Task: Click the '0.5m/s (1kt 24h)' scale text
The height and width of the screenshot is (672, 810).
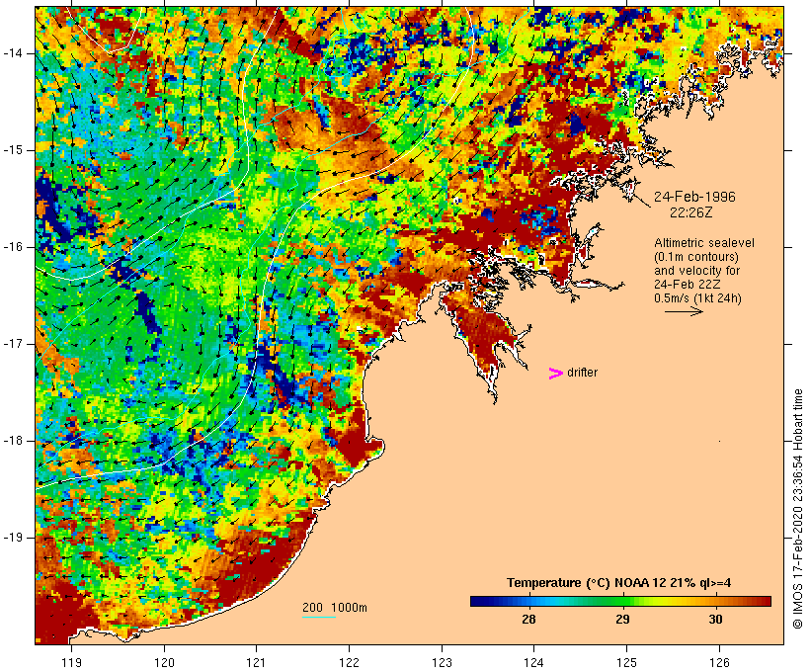Action: pyautogui.click(x=697, y=298)
